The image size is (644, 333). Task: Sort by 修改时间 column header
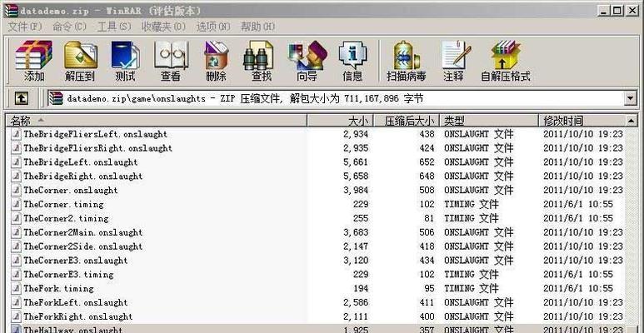click(582, 121)
